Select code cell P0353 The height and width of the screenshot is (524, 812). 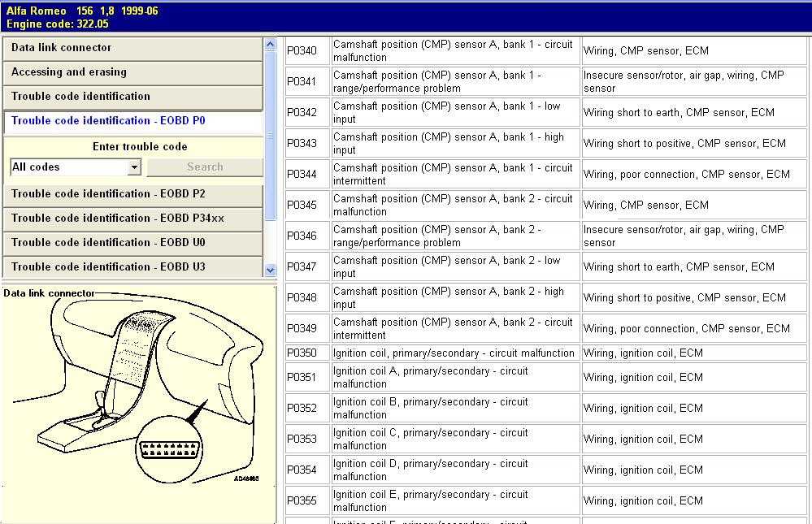tap(307, 439)
